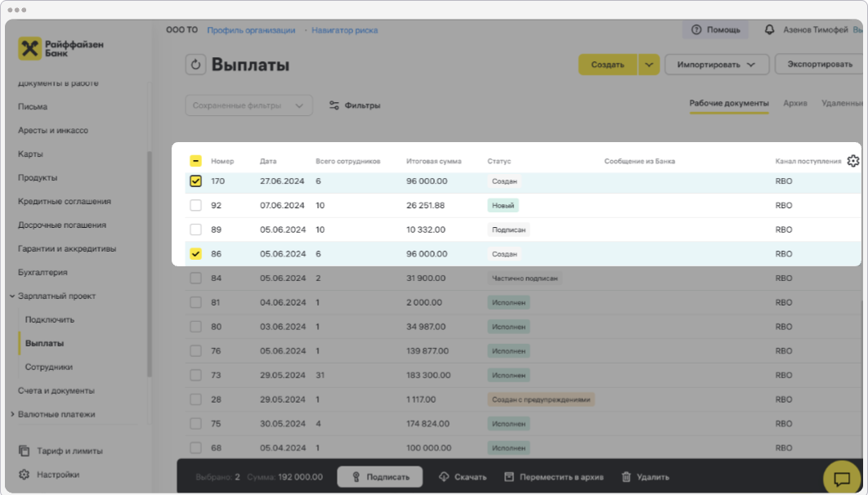The width and height of the screenshot is (868, 495).
Task: Click the Raiffeisen Bank logo
Action: click(61, 48)
